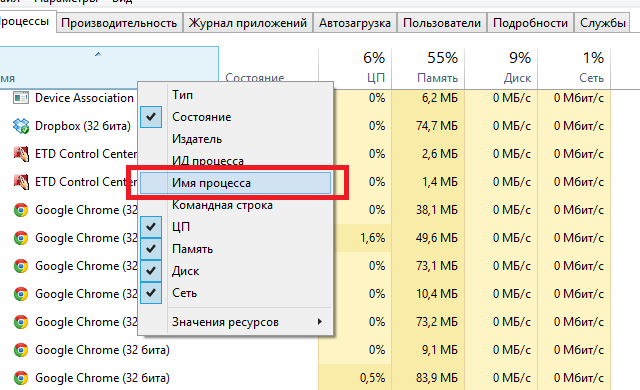The height and width of the screenshot is (390, 640).
Task: Click the 74,7 МБ memory value
Action: click(x=437, y=126)
